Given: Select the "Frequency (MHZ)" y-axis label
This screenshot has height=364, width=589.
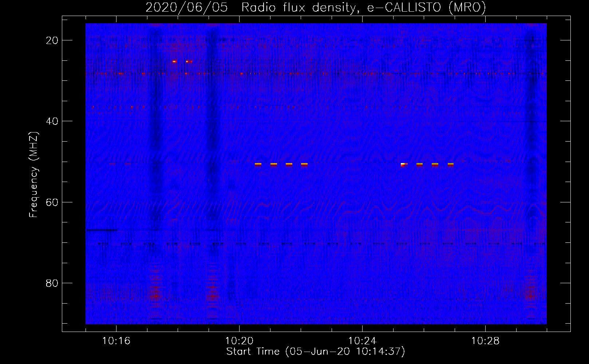Looking at the screenshot, I should 33,175.
